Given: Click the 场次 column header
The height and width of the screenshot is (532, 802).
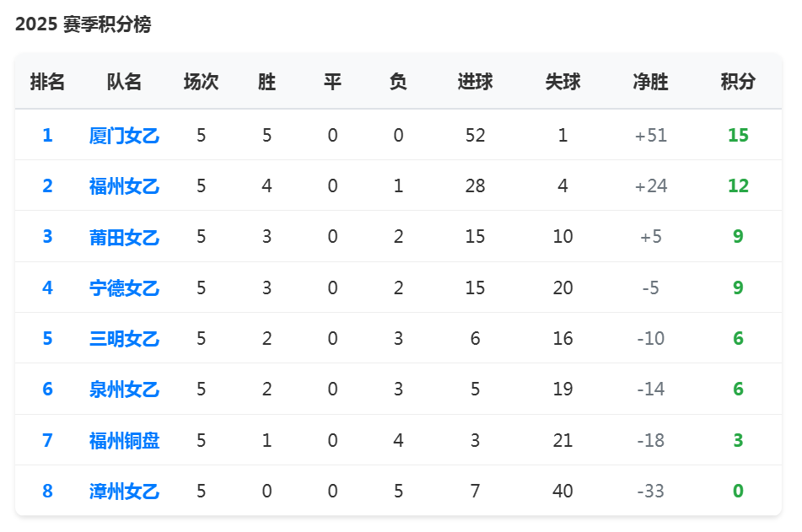Looking at the screenshot, I should pos(201,82).
